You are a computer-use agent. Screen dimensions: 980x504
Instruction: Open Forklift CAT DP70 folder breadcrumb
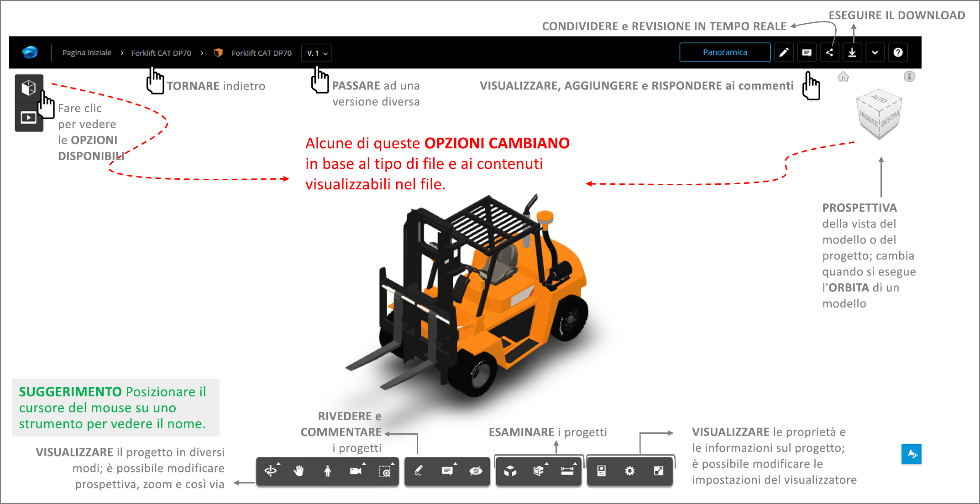(x=161, y=53)
